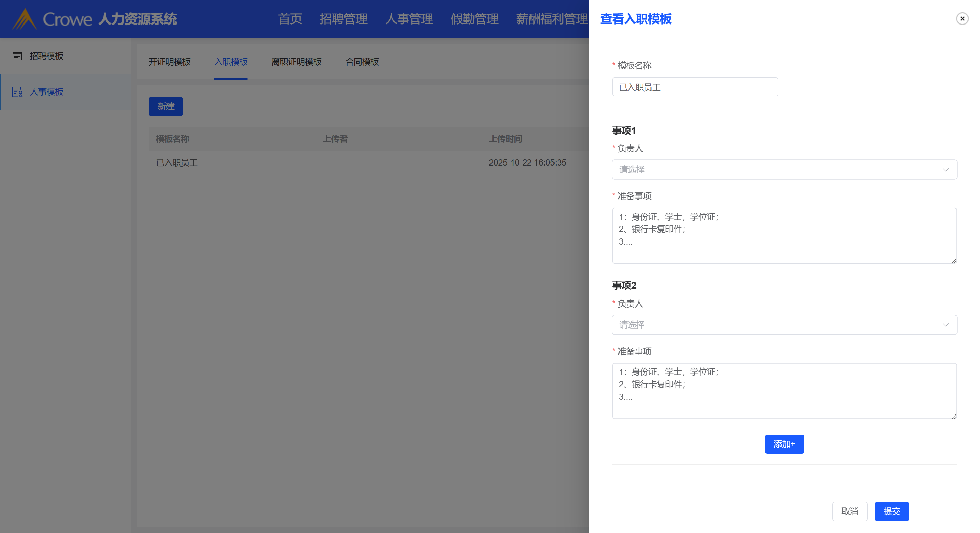Click the 取消 button

(849, 511)
